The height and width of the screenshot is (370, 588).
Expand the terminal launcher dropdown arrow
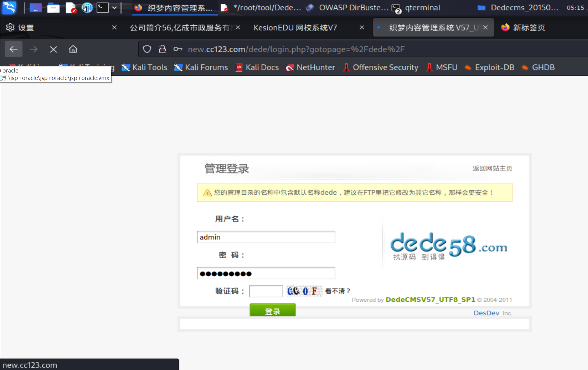pyautogui.click(x=114, y=8)
